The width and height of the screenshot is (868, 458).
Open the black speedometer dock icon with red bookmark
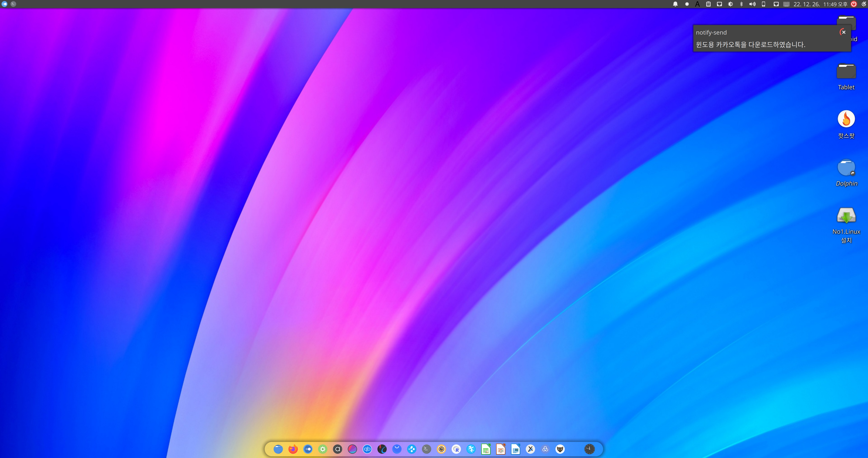coord(382,449)
